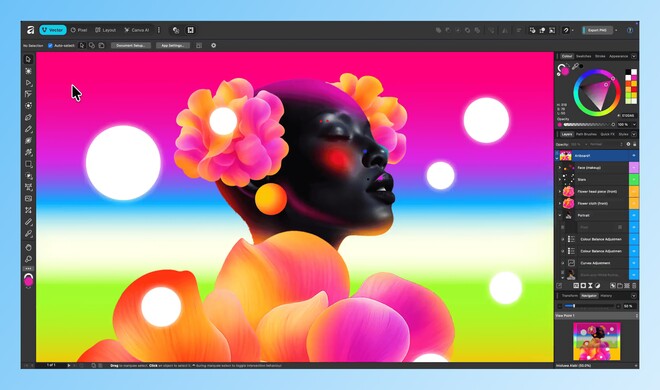Image resolution: width=660 pixels, height=390 pixels.
Task: Toggle visibility of Stars layer
Action: tap(633, 180)
